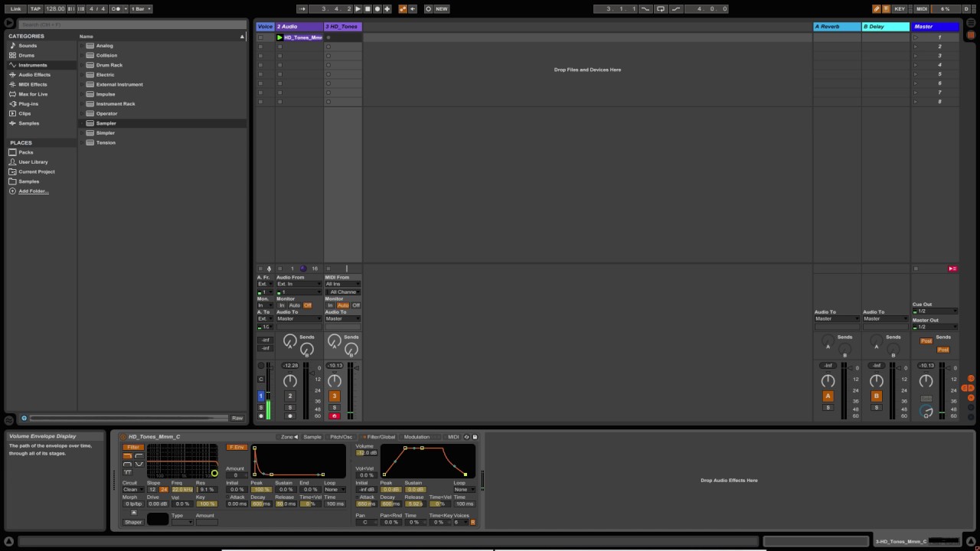Image resolution: width=980 pixels, height=551 pixels.
Task: Disarm recording on track 3
Action: tap(334, 416)
